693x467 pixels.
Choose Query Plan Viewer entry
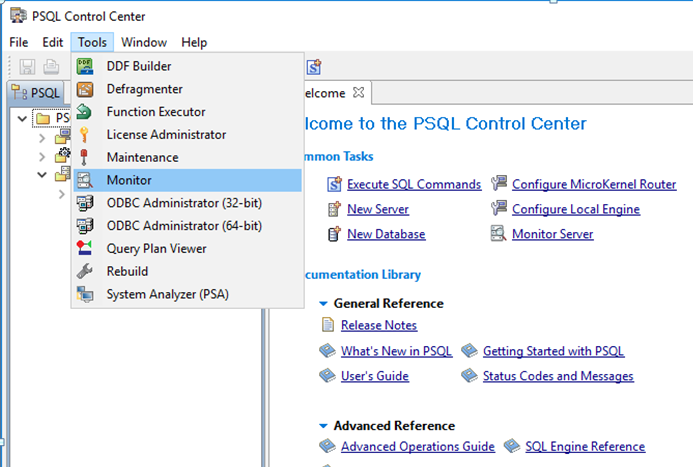click(188, 249)
